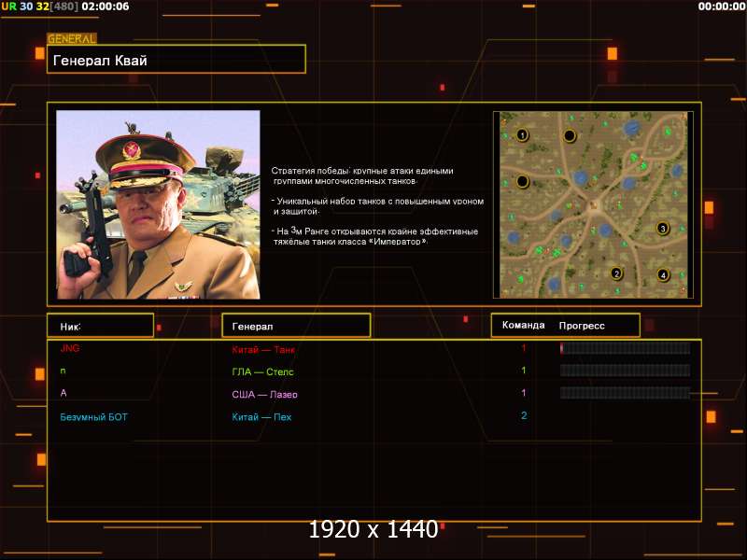Screen dimensions: 747x560
Task: Click the 02:00:06 timer at top left
Action: 106,7
